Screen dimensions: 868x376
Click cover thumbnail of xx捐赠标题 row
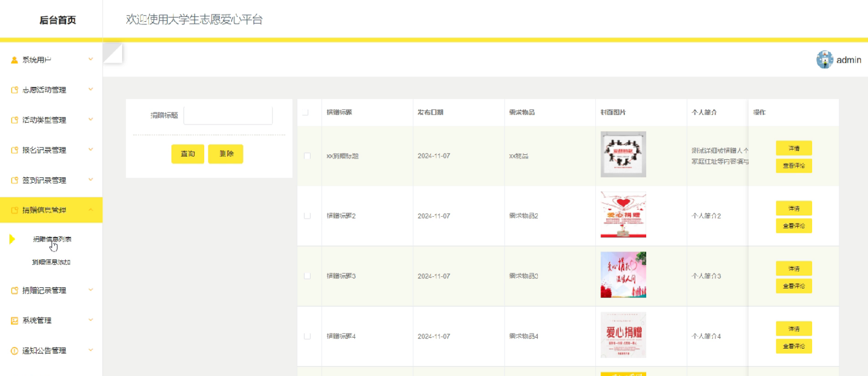click(623, 154)
